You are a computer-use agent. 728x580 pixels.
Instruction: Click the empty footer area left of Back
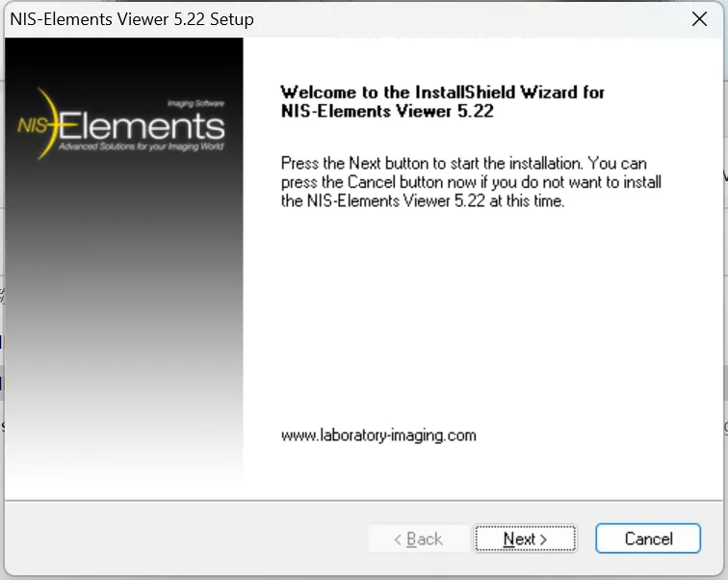point(186,539)
